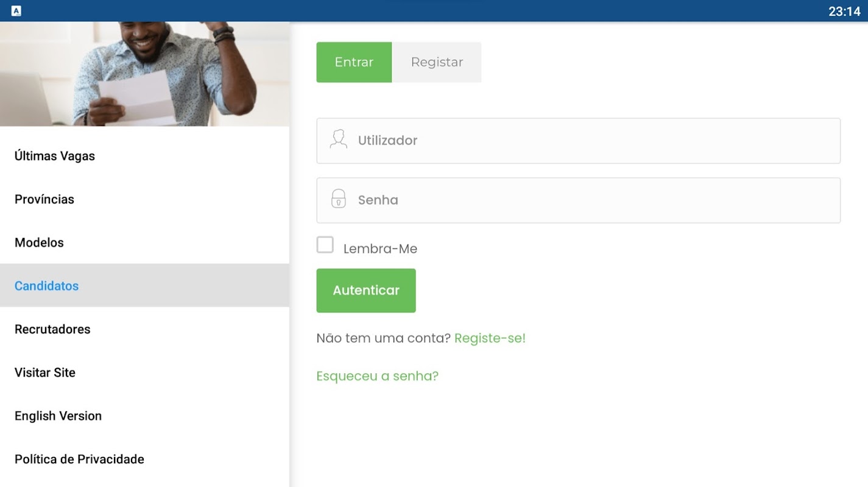This screenshot has width=868, height=487.
Task: Follow the Registe-se! link
Action: (x=490, y=338)
